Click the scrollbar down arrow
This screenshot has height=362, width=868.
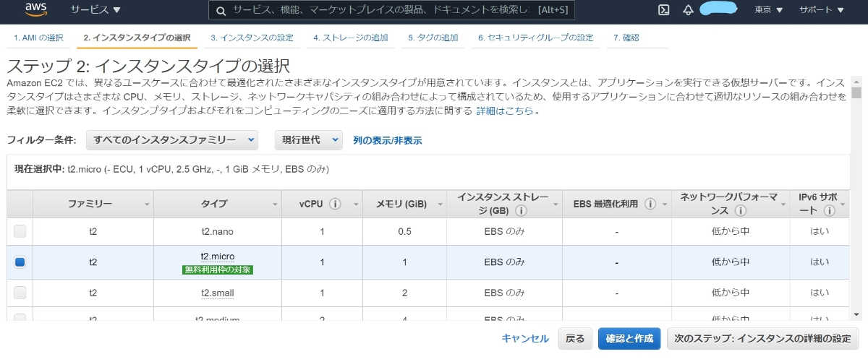(x=856, y=315)
